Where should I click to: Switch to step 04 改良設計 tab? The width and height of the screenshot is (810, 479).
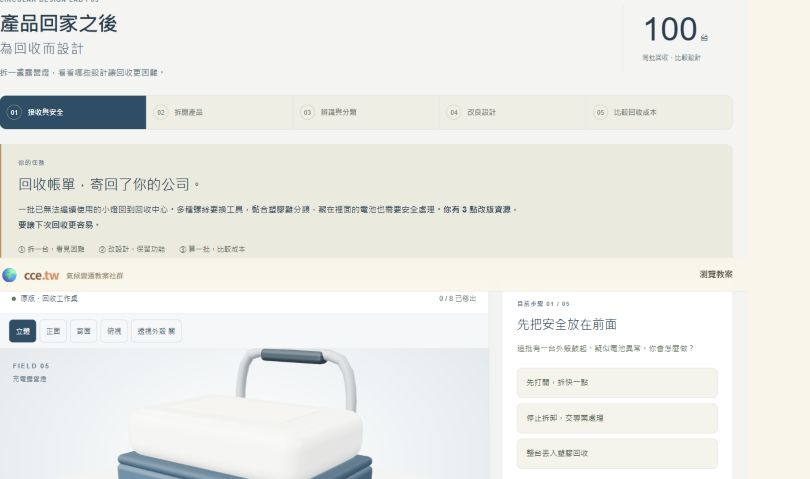point(512,112)
